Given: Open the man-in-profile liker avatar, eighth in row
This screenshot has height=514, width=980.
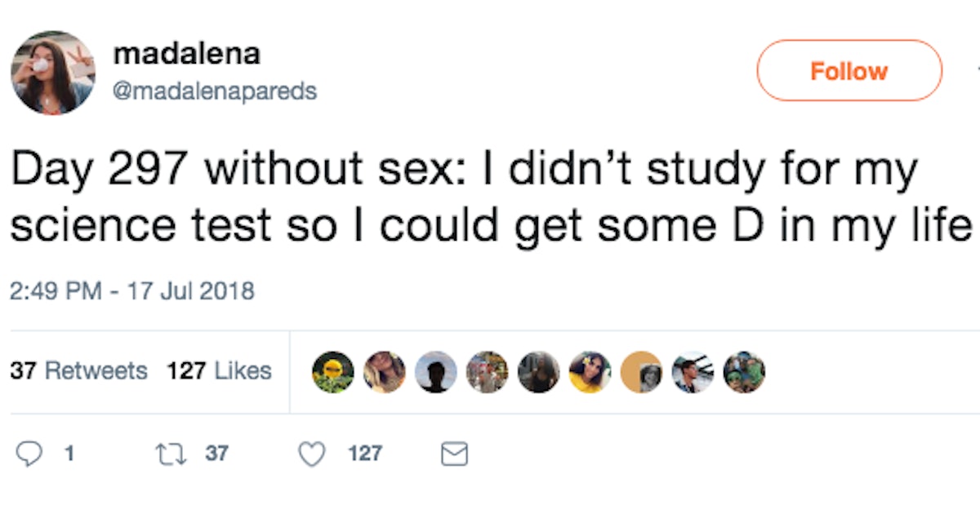Looking at the screenshot, I should coord(693,372).
